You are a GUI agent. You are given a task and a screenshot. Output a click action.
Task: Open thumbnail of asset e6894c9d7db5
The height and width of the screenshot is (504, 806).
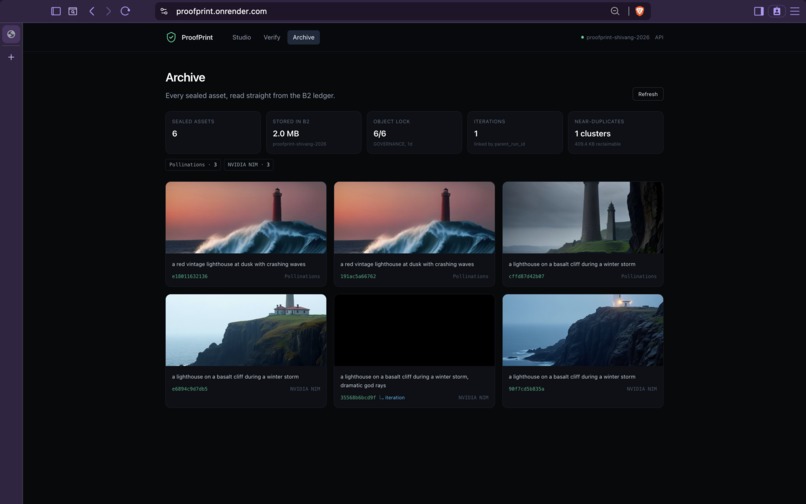pyautogui.click(x=246, y=330)
